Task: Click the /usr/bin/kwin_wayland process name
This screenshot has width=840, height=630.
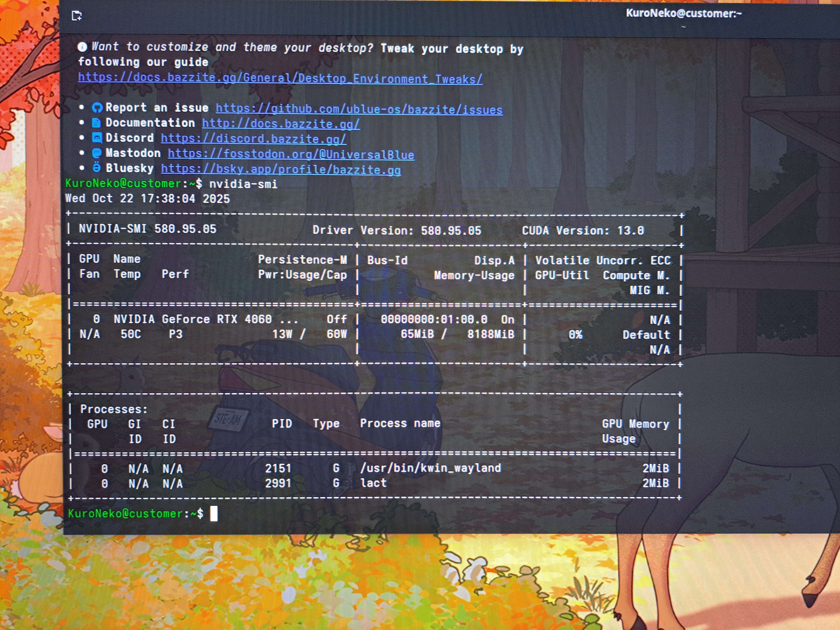Action: [x=430, y=468]
